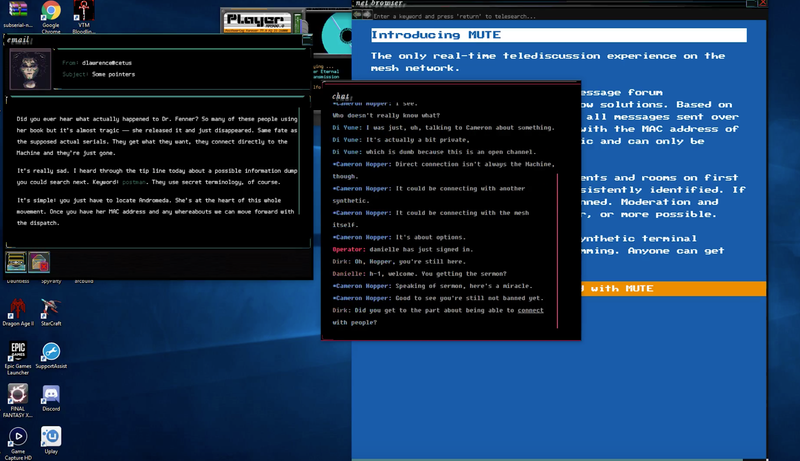Click the subject 'Some pointers' text

(x=113, y=74)
